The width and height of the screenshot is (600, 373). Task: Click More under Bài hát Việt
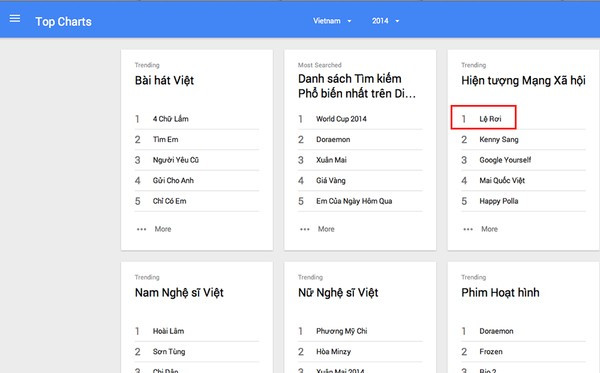pyautogui.click(x=163, y=229)
